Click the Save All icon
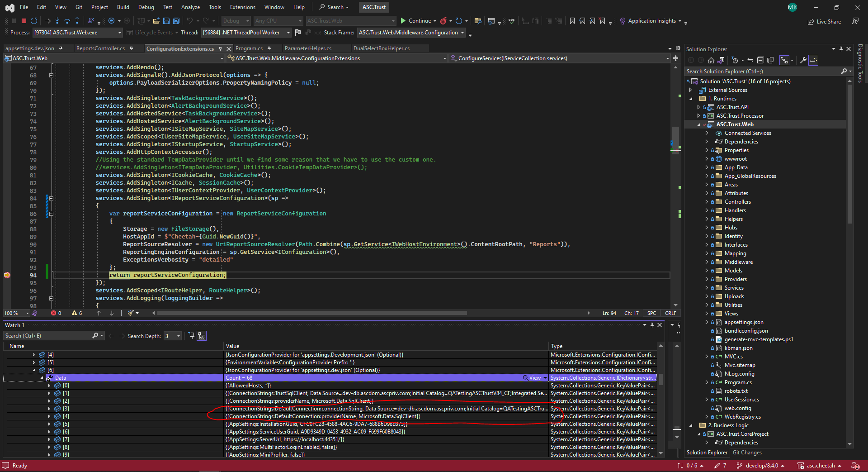This screenshot has width=868, height=472. pyautogui.click(x=176, y=21)
